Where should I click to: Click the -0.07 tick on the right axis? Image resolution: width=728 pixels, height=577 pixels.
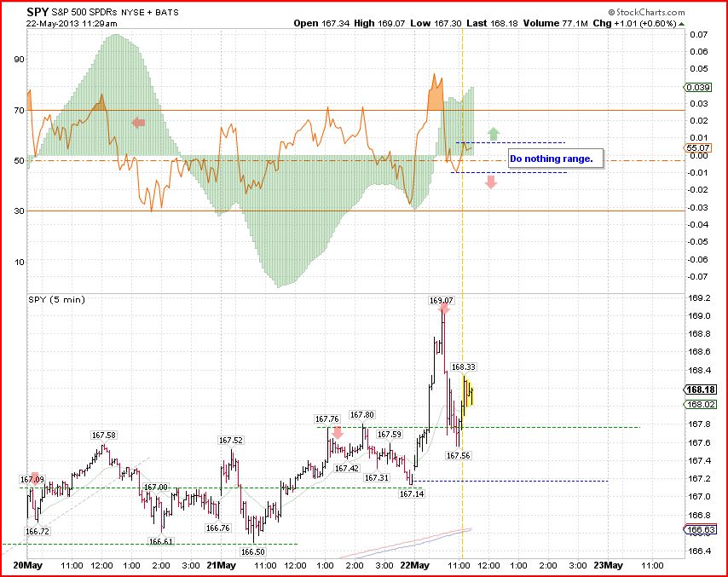[x=698, y=277]
